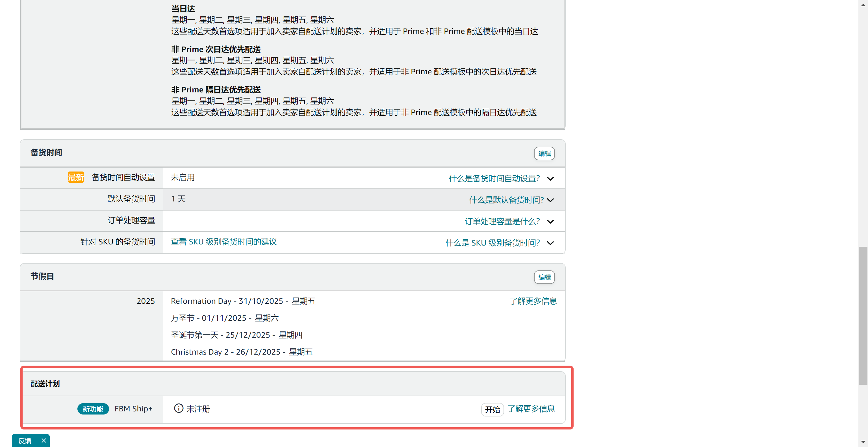The width and height of the screenshot is (868, 447).
Task: Click 什么是备货时间自动设置 help link
Action: pos(494,179)
